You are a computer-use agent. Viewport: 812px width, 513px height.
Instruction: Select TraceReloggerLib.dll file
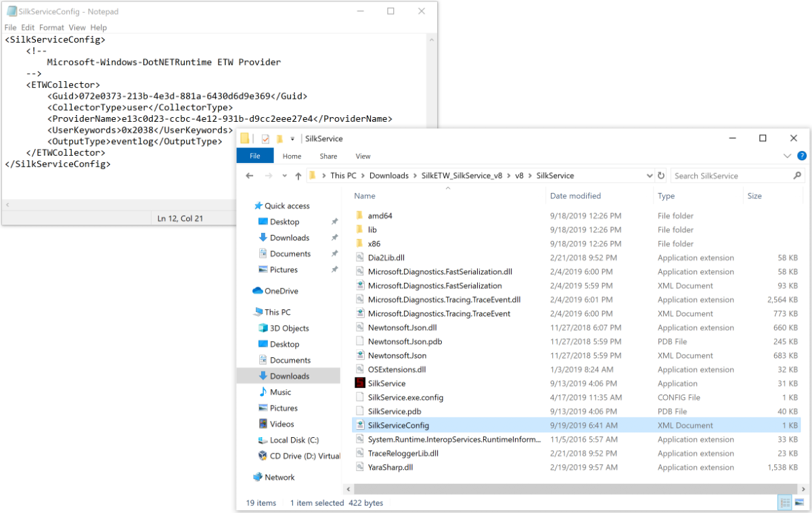coord(403,453)
